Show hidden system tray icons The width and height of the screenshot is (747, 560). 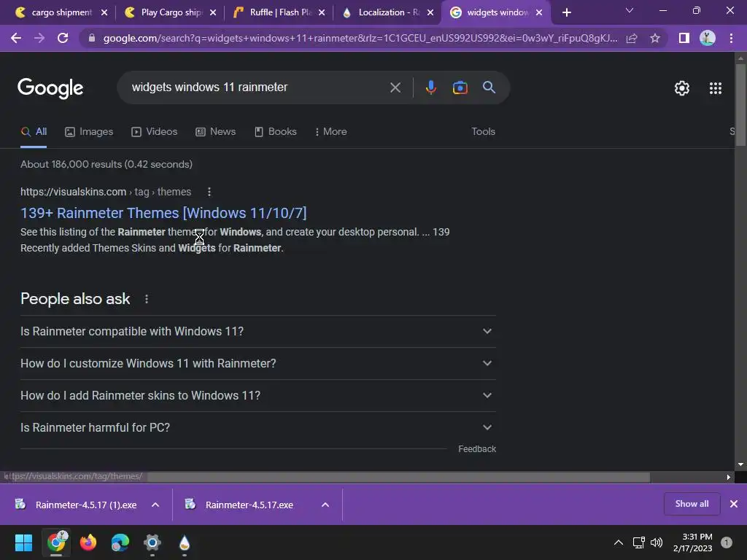click(619, 542)
